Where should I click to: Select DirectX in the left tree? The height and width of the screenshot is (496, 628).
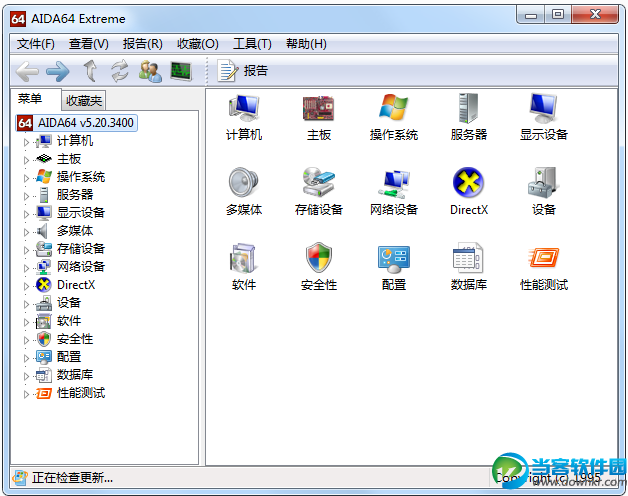[x=76, y=285]
